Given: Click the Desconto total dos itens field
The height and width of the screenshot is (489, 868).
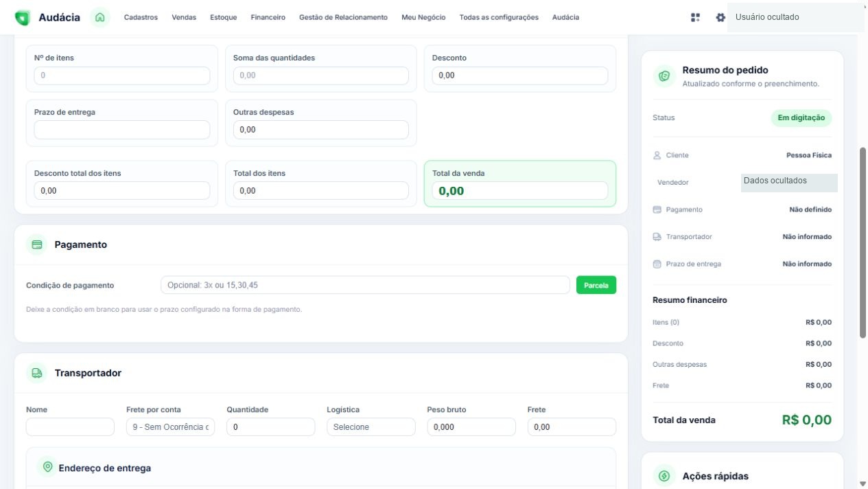Looking at the screenshot, I should point(122,191).
